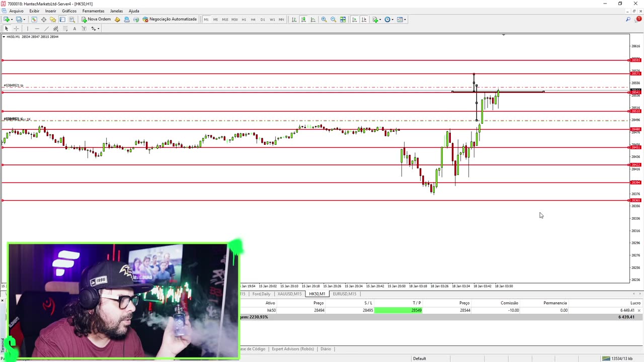
Task: Open the new chart icon
Action: [x=7, y=20]
